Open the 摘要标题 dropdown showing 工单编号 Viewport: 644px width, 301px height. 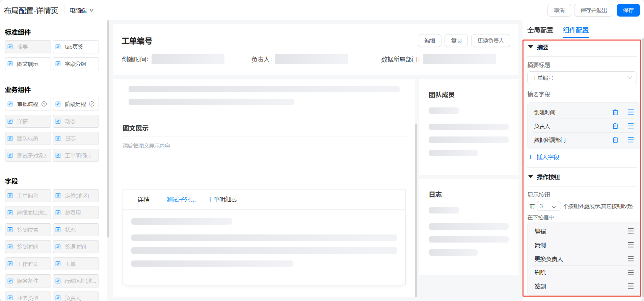click(x=582, y=78)
